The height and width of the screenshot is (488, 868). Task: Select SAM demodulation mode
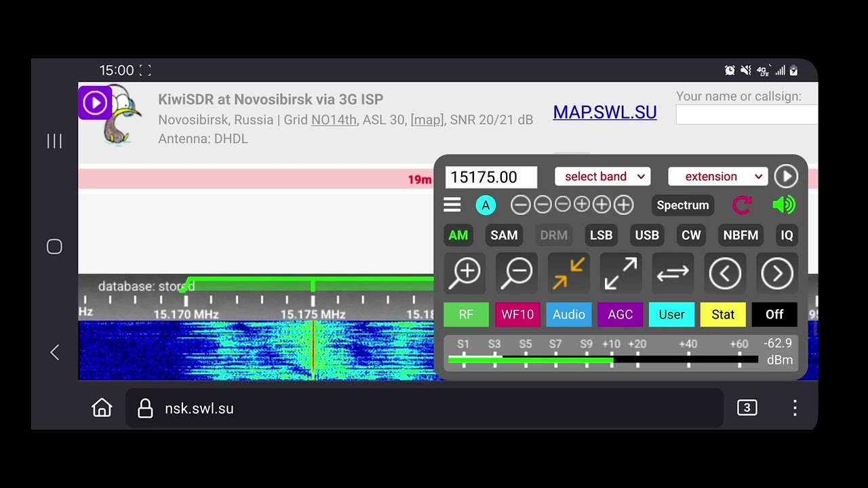pos(504,235)
